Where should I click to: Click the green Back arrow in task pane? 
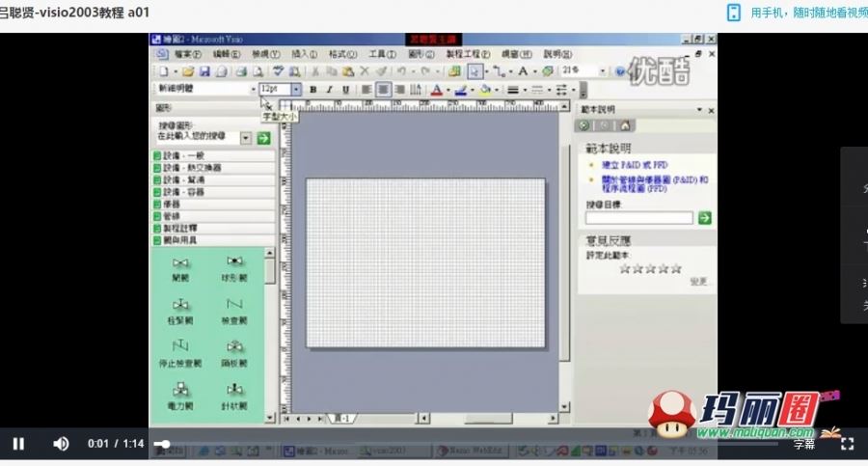583,125
